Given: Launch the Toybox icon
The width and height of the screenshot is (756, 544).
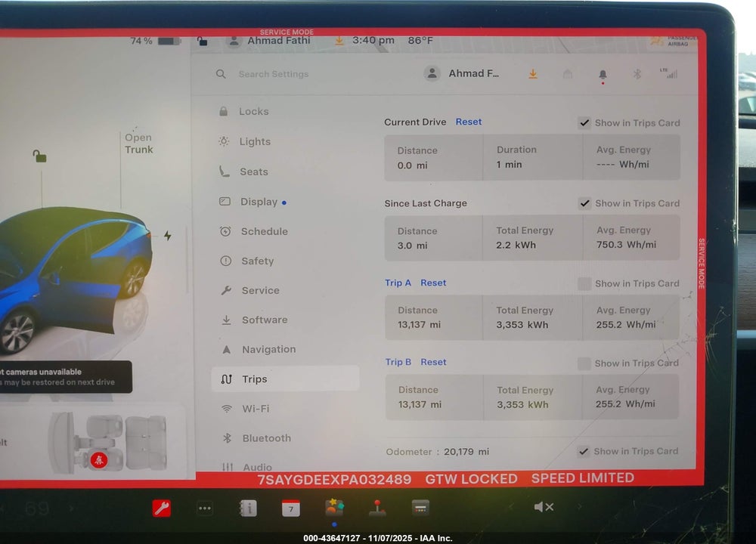Looking at the screenshot, I should 334,508.
